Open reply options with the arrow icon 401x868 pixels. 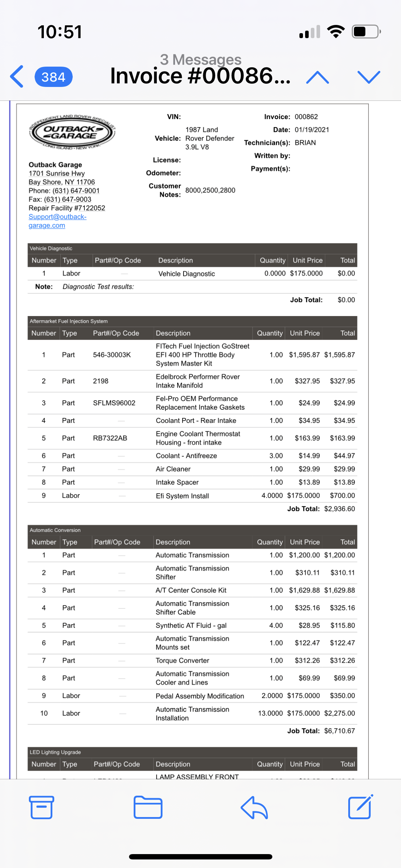tap(254, 807)
